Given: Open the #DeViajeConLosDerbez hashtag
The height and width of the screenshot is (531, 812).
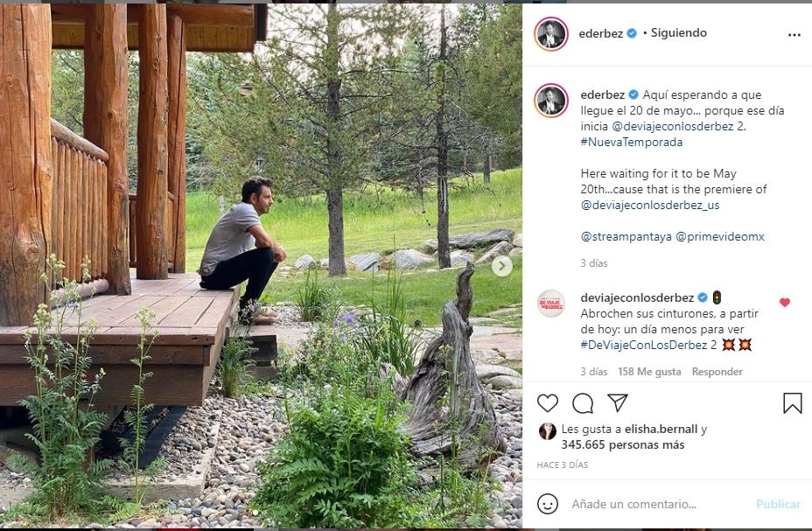Looking at the screenshot, I should (x=643, y=345).
